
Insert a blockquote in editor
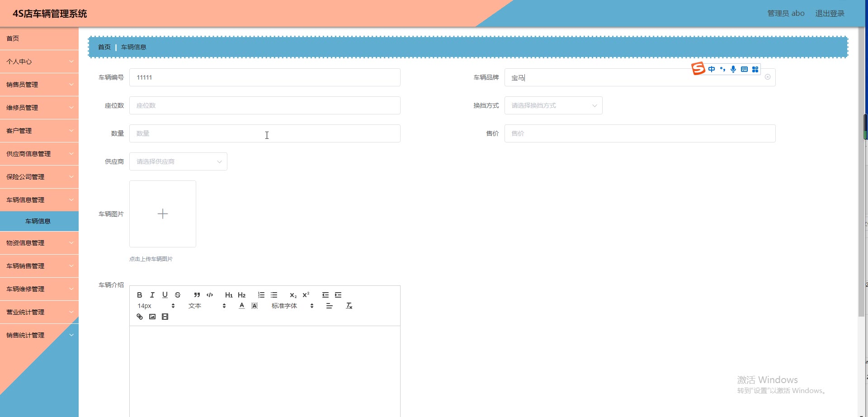tap(197, 295)
